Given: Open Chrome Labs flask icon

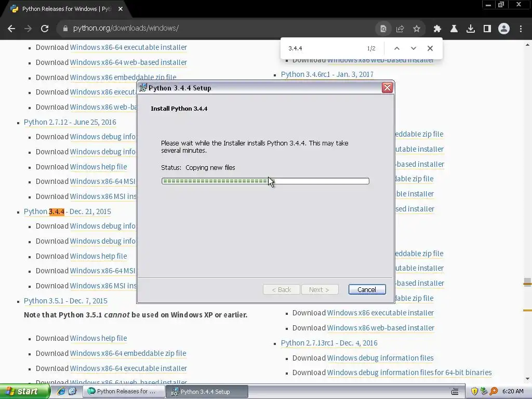Looking at the screenshot, I should 454,29.
